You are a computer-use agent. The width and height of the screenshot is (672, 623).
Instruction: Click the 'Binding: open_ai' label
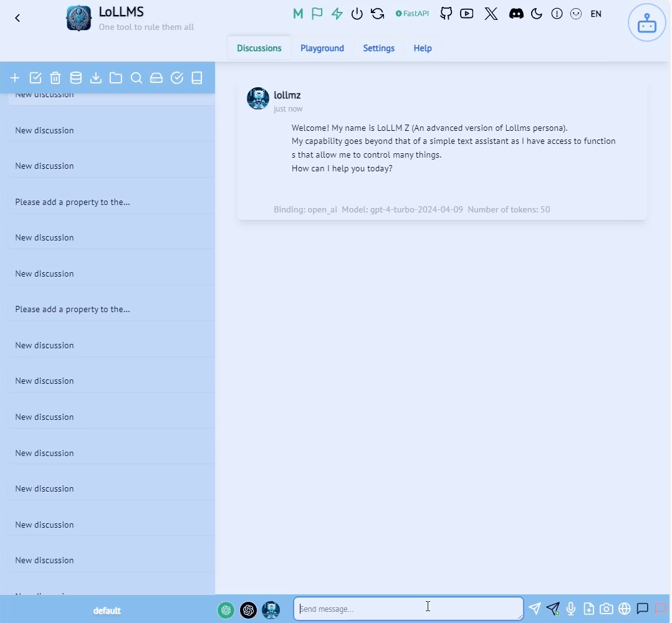[305, 209]
